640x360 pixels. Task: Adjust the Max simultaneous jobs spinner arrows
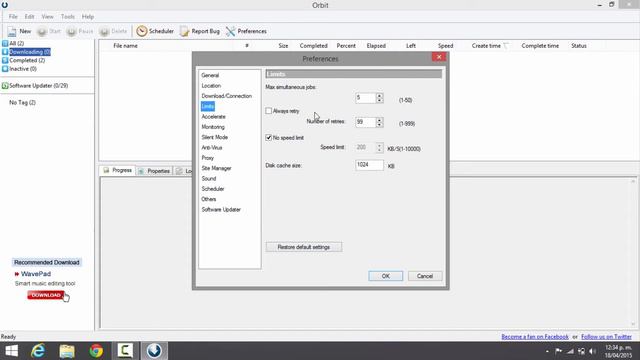click(x=380, y=98)
